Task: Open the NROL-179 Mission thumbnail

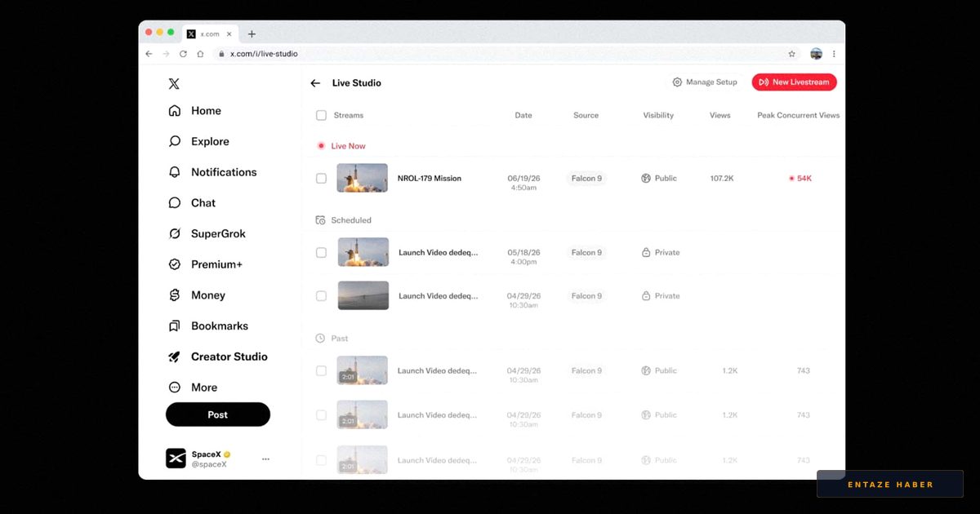Action: [x=363, y=178]
